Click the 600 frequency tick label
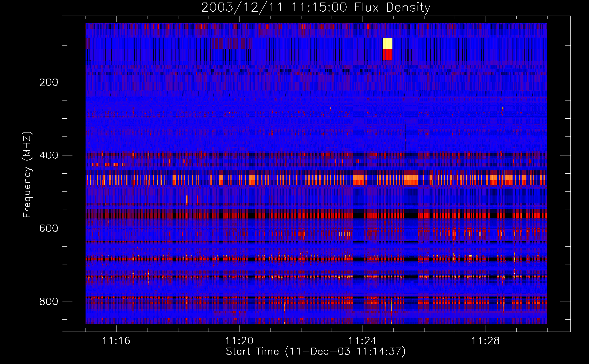Screen dimensions: 589x364 (49, 228)
